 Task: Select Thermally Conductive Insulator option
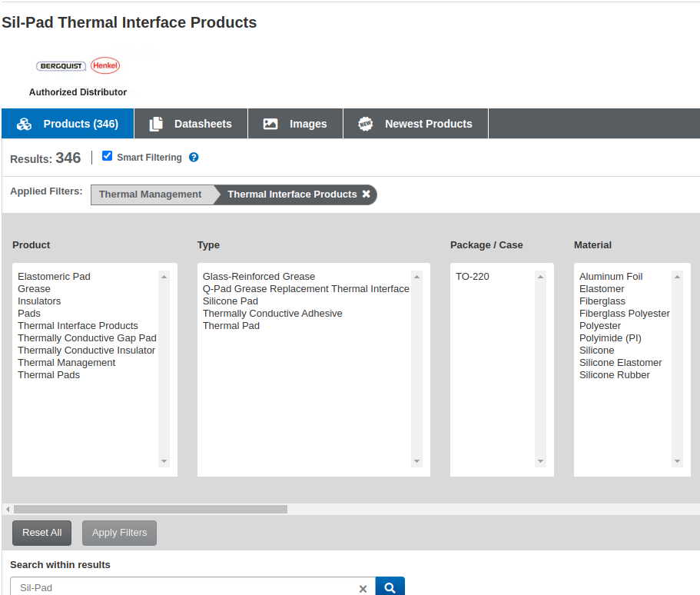[x=86, y=351]
